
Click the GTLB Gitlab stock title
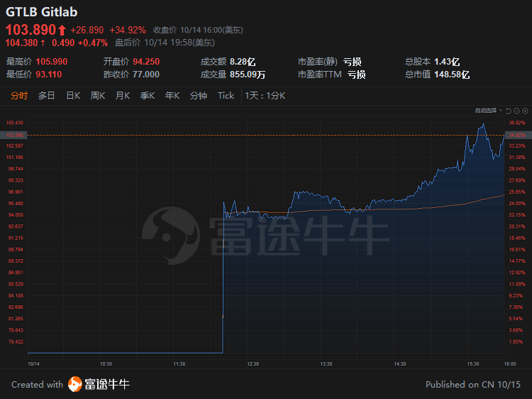[41, 12]
